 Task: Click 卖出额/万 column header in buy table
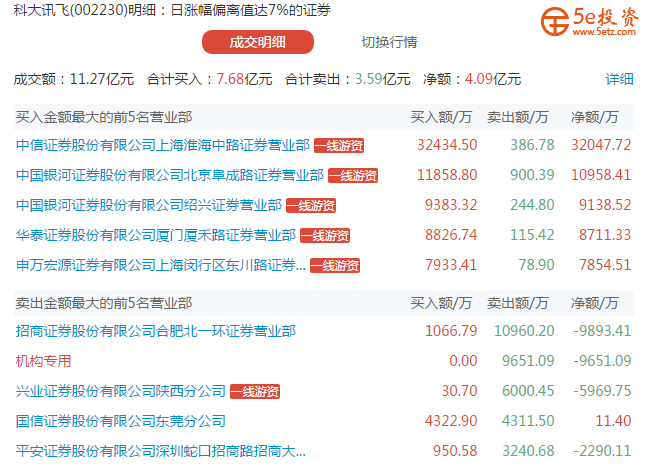coord(517,117)
